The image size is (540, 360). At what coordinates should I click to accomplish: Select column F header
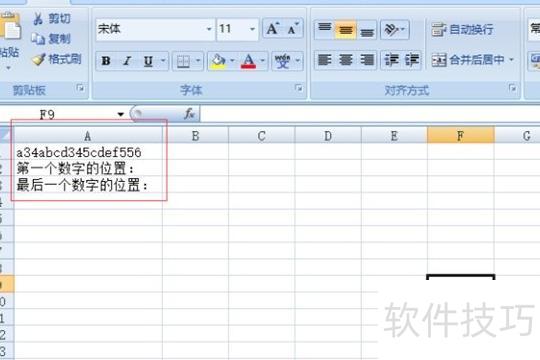[460, 136]
